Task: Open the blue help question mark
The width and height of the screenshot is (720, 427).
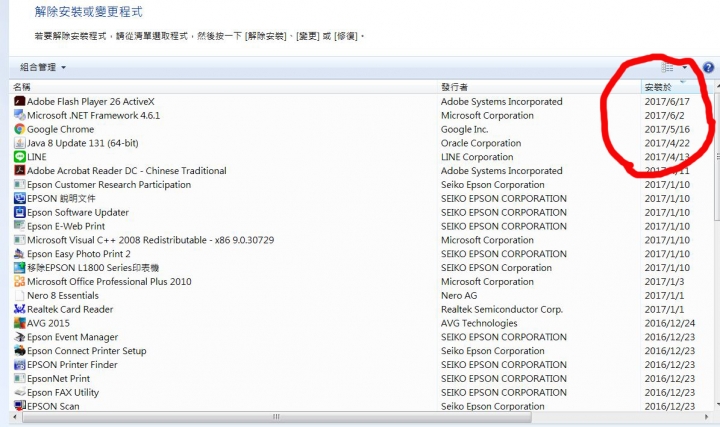Action: click(709, 67)
